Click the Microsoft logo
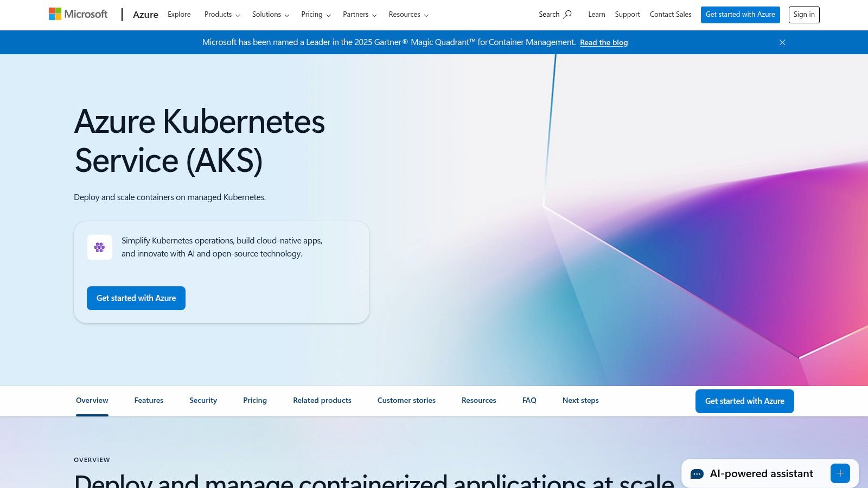This screenshot has width=868, height=488. (x=78, y=14)
